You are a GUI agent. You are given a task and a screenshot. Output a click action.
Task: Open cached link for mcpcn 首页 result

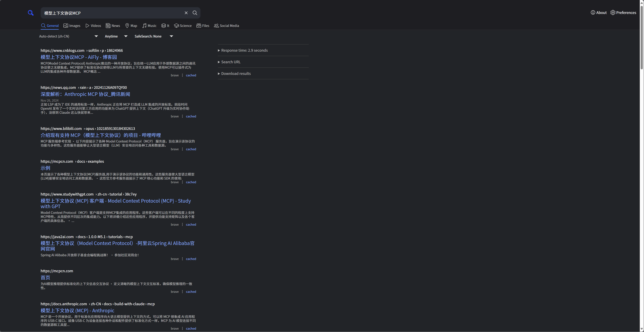pos(191,291)
